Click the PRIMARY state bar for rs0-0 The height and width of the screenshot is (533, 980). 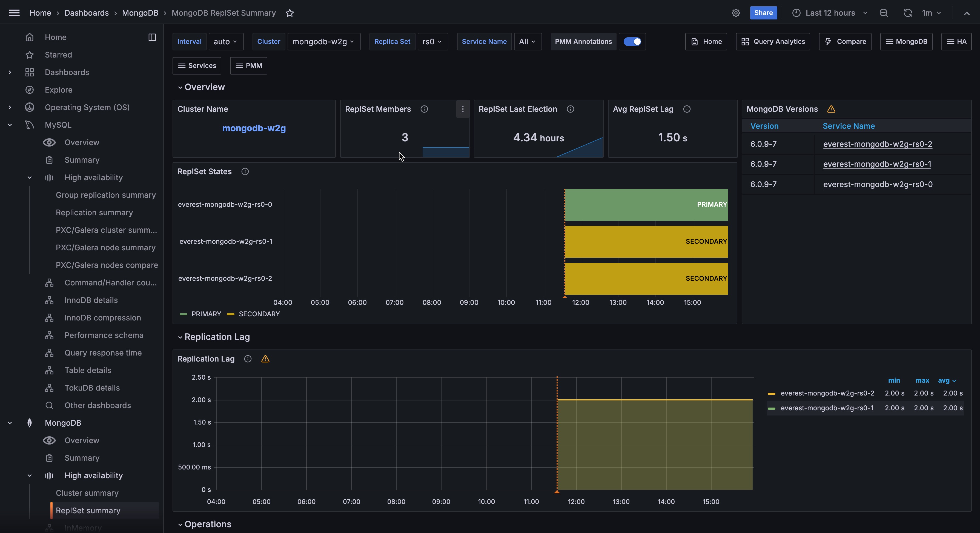click(x=646, y=205)
